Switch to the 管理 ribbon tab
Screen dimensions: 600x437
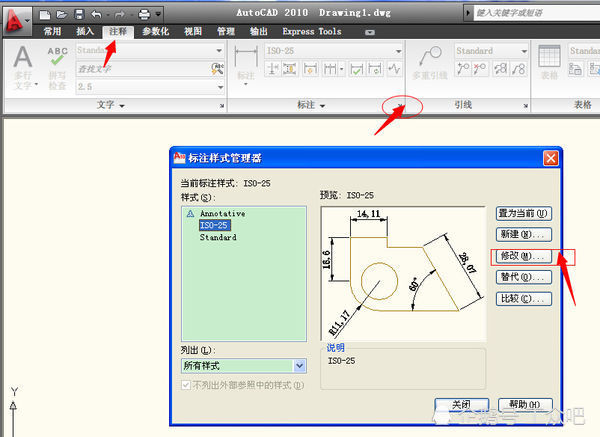226,31
